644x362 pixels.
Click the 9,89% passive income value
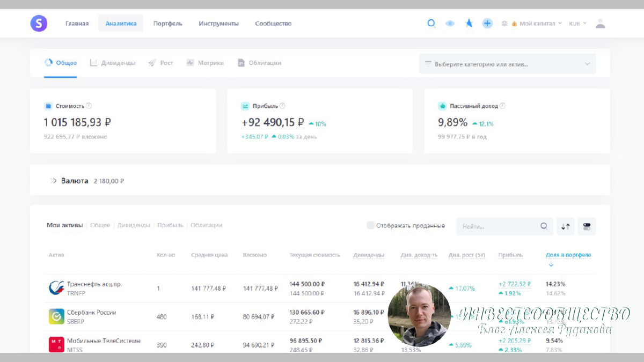[x=452, y=122]
